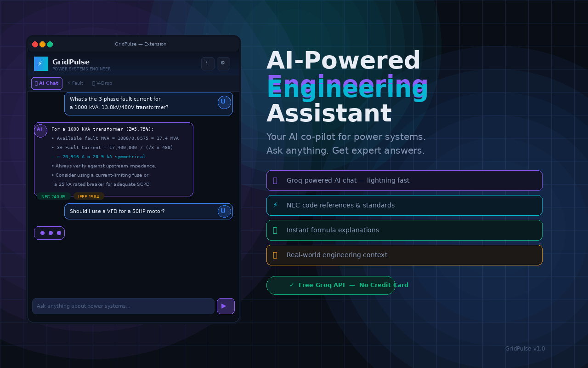Click the user avatar on VFD question

pyautogui.click(x=224, y=211)
